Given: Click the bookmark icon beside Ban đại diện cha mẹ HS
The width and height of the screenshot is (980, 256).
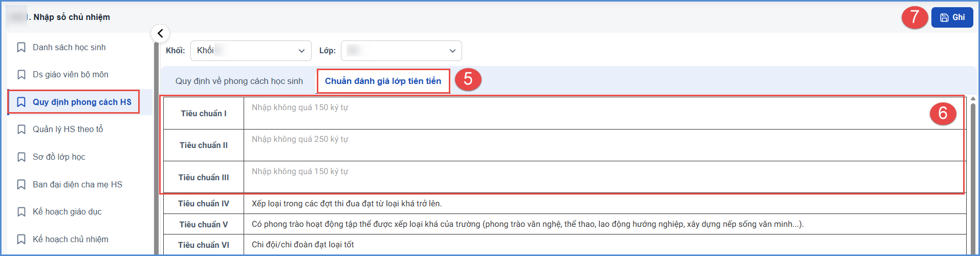Looking at the screenshot, I should (21, 185).
